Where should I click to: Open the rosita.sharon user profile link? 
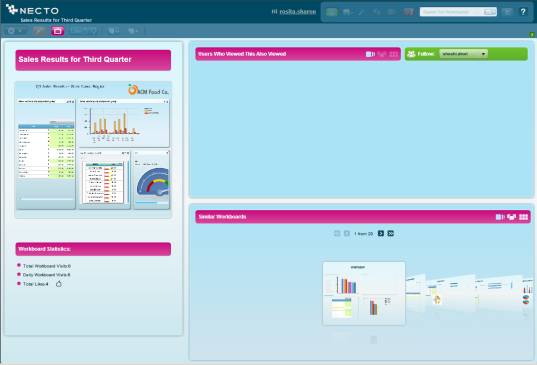click(x=298, y=12)
